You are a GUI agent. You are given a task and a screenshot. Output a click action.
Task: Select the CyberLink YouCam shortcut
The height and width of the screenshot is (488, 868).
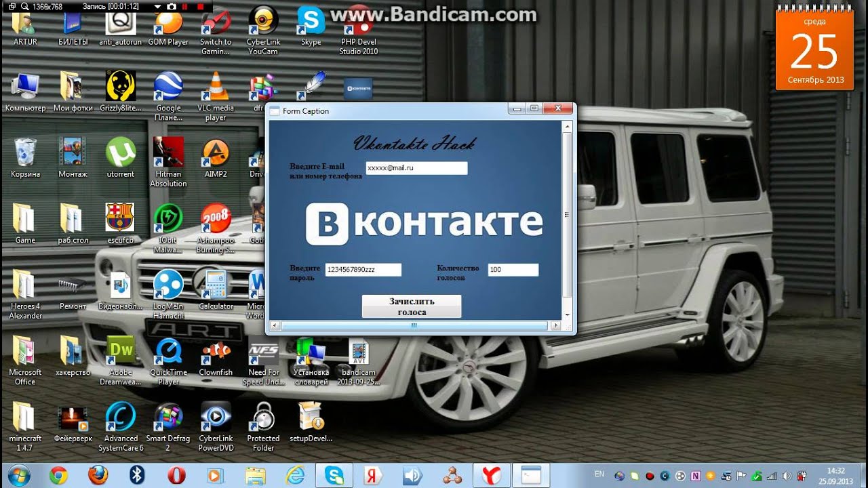point(263,31)
